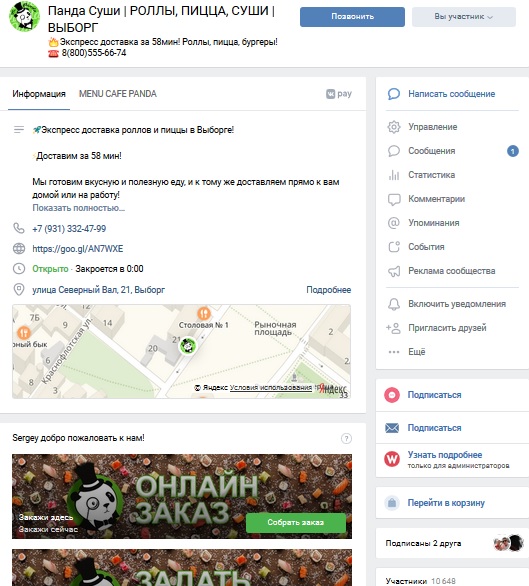Click the Собрать заказ green button
Image resolution: width=529 pixels, height=586 pixels.
(296, 522)
